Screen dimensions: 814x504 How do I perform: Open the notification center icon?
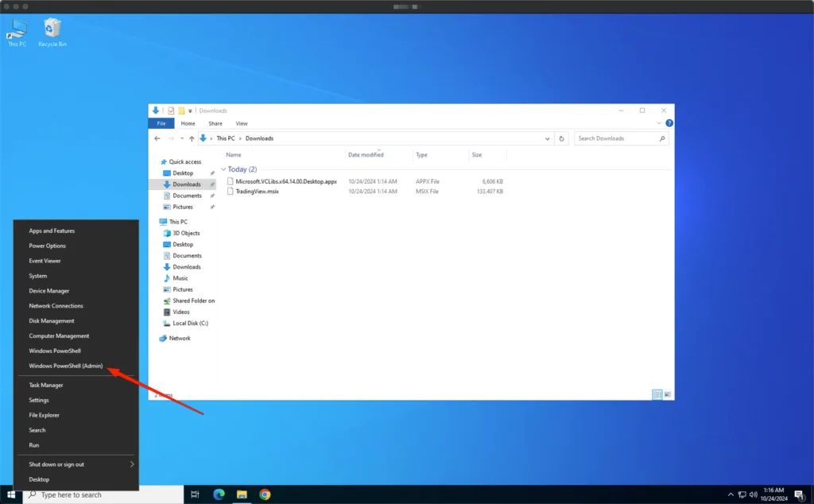(799, 494)
